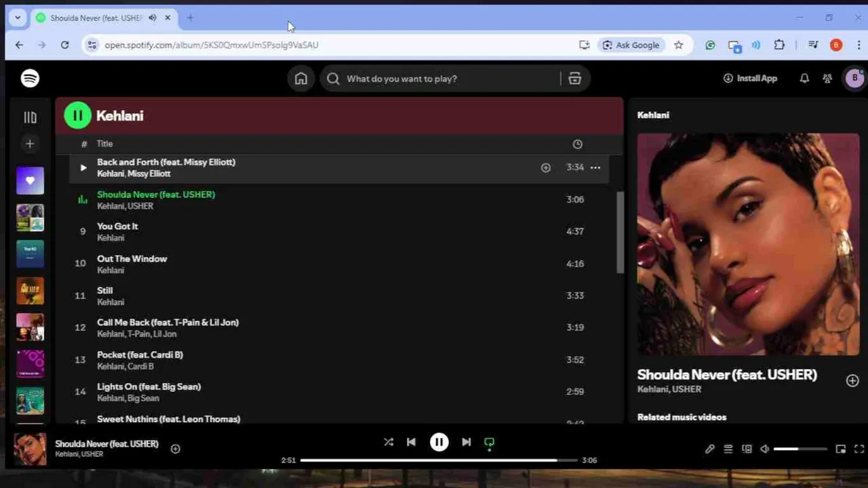Open artist Missy Elliott link

coord(149,174)
